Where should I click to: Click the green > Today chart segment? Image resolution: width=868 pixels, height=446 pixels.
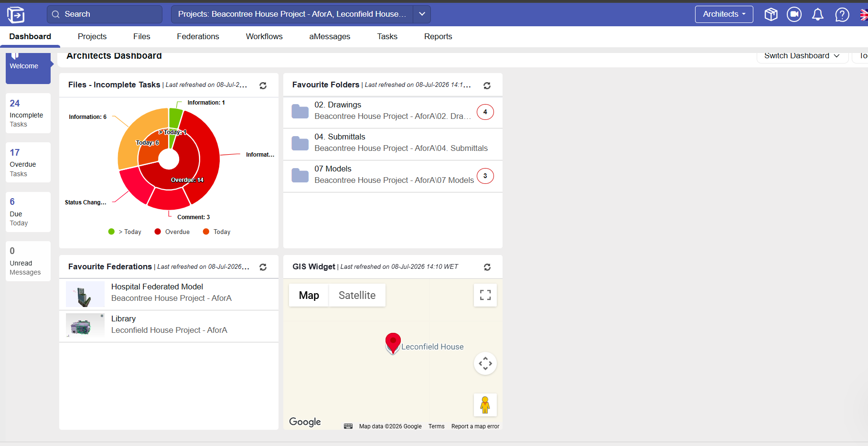point(174,117)
